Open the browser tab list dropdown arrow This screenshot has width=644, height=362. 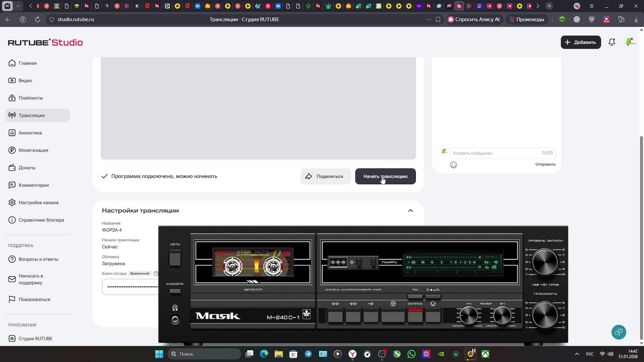pos(18,6)
